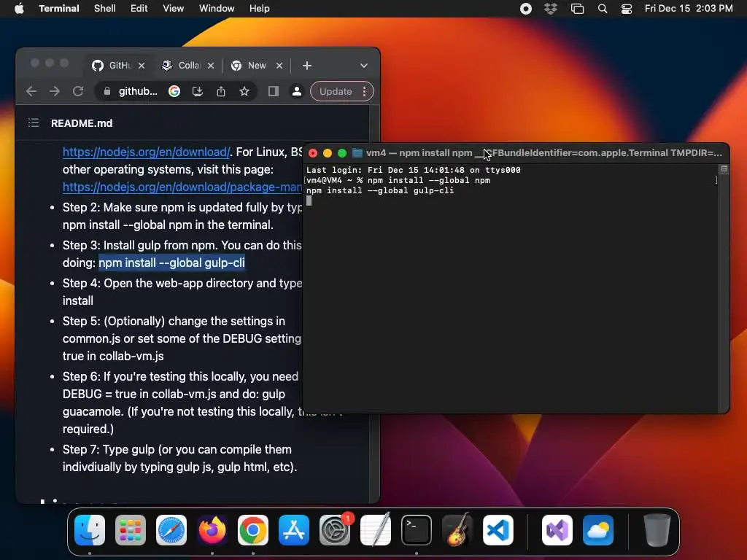Click the Terminal cursor block
The image size is (747, 560).
pyautogui.click(x=309, y=201)
